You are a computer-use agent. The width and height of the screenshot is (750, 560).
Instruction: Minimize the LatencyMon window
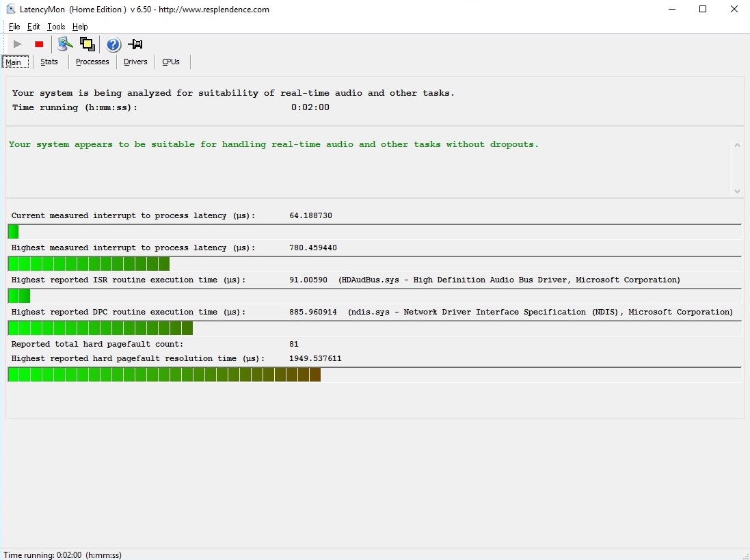(x=672, y=9)
